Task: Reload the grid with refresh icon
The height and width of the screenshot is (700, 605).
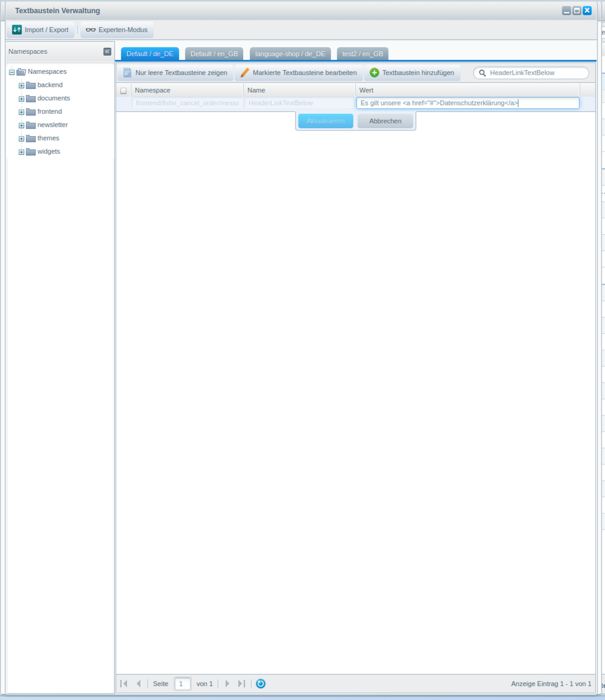Action: coord(261,683)
